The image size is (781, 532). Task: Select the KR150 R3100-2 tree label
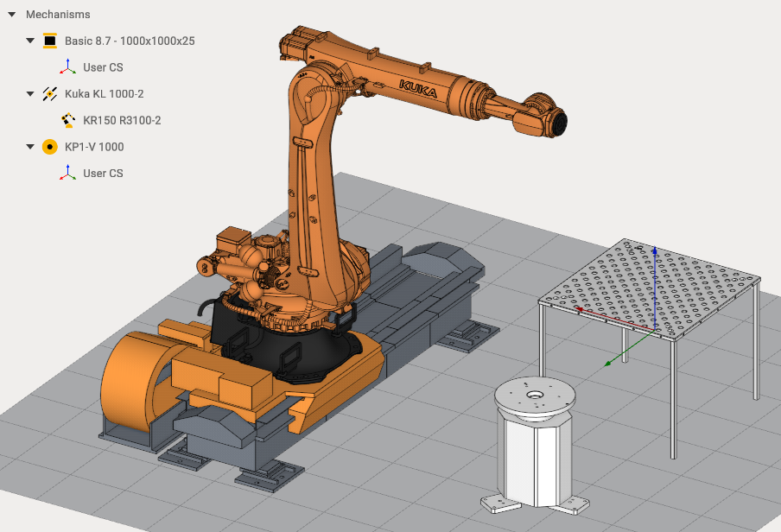(122, 120)
